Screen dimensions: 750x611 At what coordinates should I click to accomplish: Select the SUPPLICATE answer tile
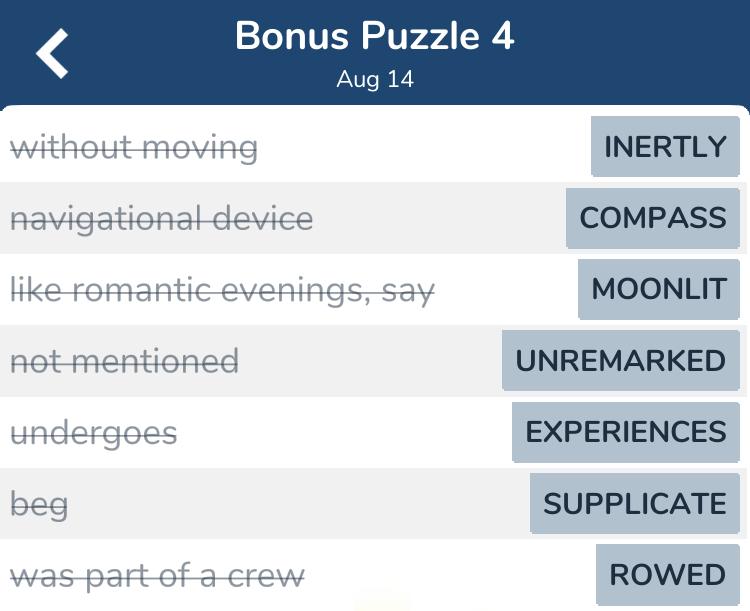tap(635, 503)
